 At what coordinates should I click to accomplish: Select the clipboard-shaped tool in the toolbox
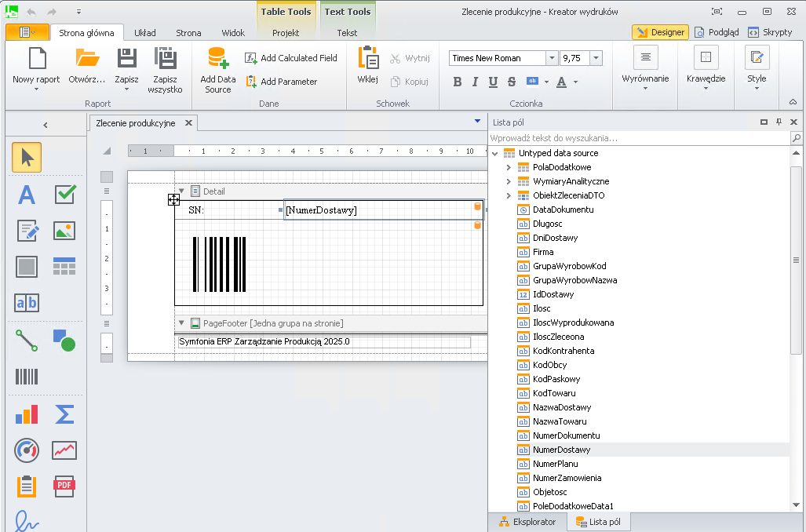27,486
